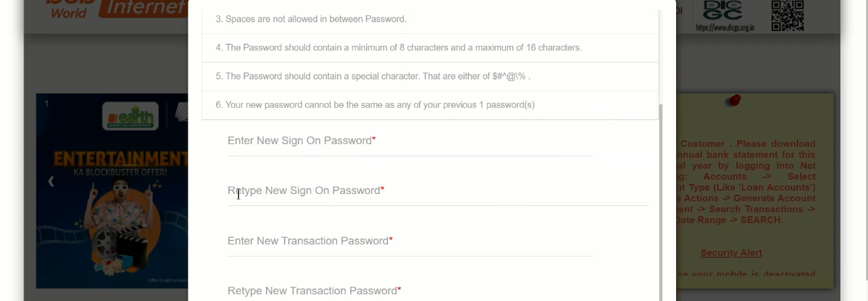Click the earth logo in banner
The image size is (868, 301).
(x=130, y=116)
